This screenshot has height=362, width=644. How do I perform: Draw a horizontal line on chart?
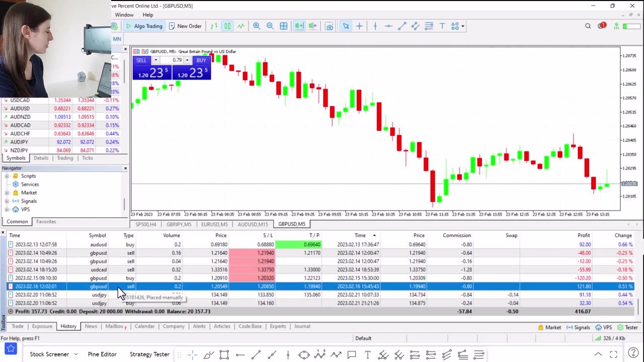tap(388, 26)
